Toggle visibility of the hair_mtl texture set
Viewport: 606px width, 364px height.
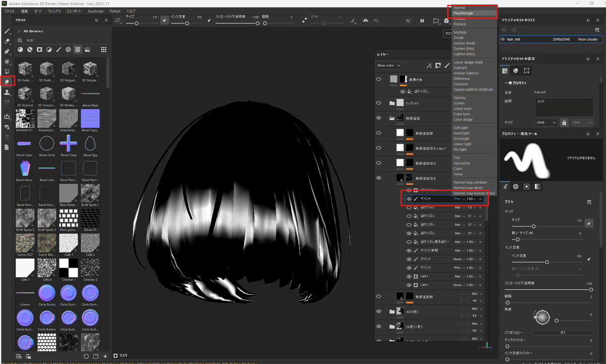click(503, 39)
